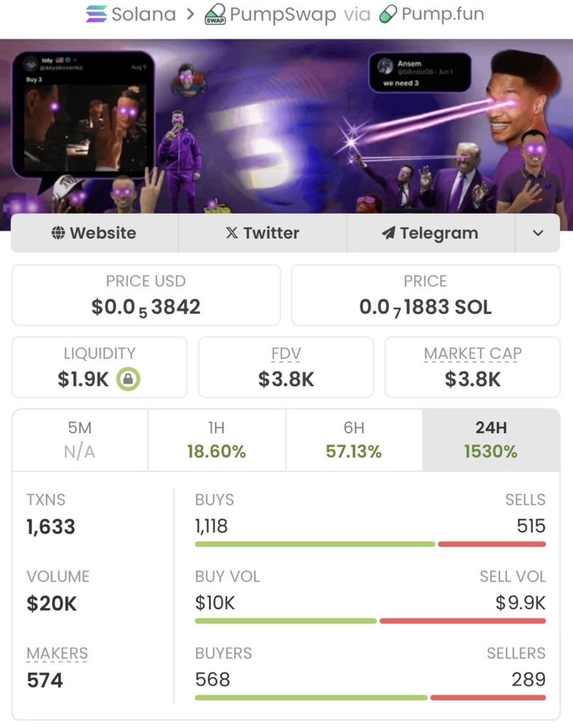
Task: Click the Makers label
Action: (57, 653)
